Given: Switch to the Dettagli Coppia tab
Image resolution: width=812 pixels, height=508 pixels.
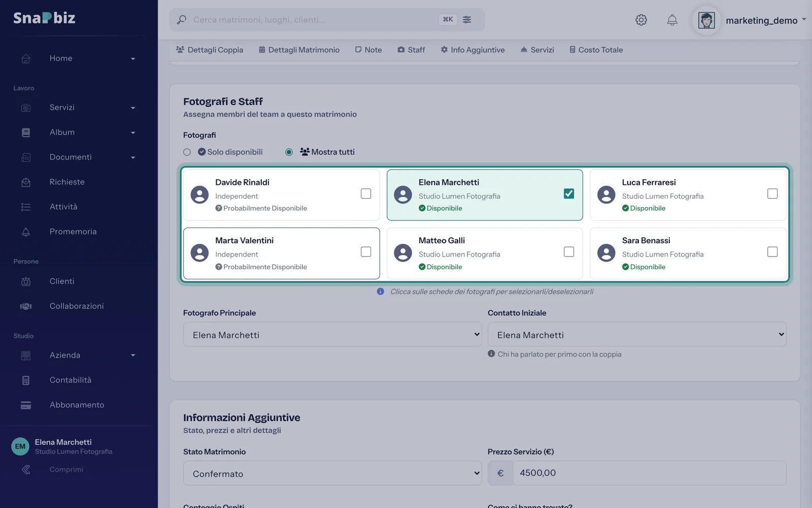Looking at the screenshot, I should tap(210, 50).
